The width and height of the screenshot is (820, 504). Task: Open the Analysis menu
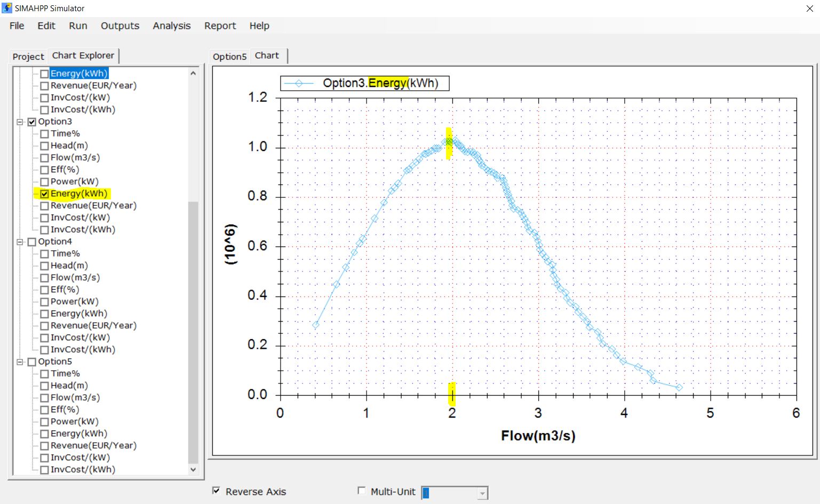pyautogui.click(x=171, y=26)
